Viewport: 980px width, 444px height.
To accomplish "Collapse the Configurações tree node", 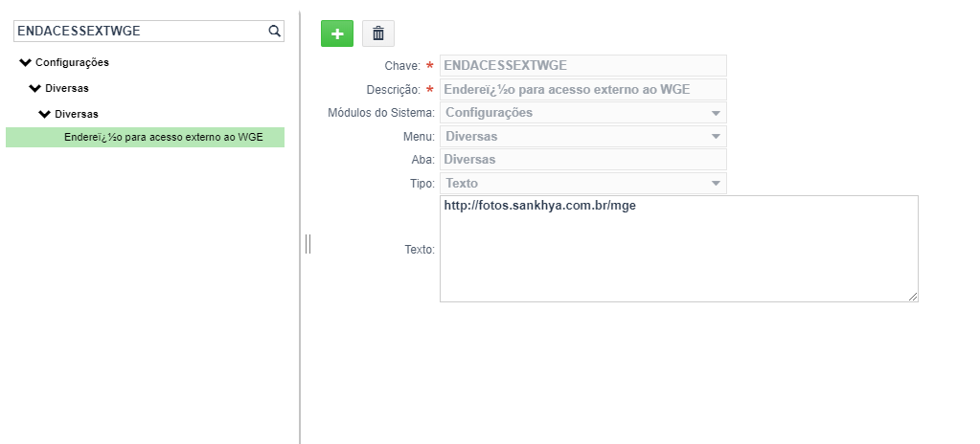I will [25, 62].
